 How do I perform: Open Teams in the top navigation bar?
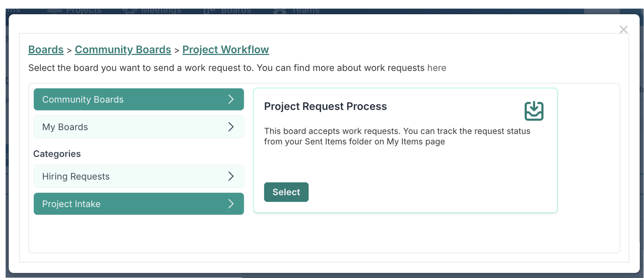306,11
